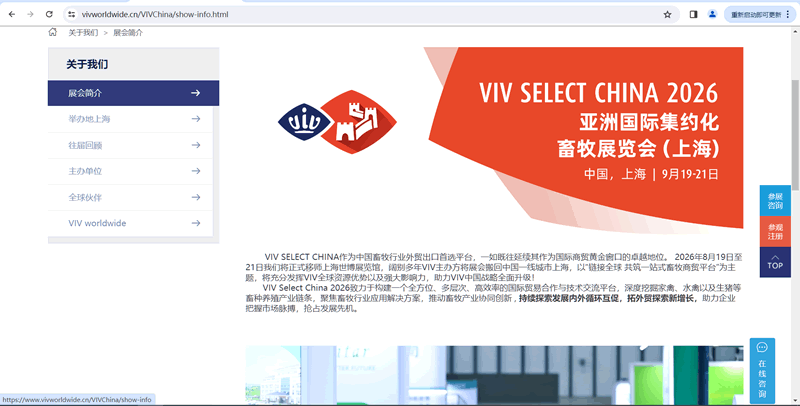800x406 pixels.
Task: Open the browser side panel icon
Action: (693, 15)
